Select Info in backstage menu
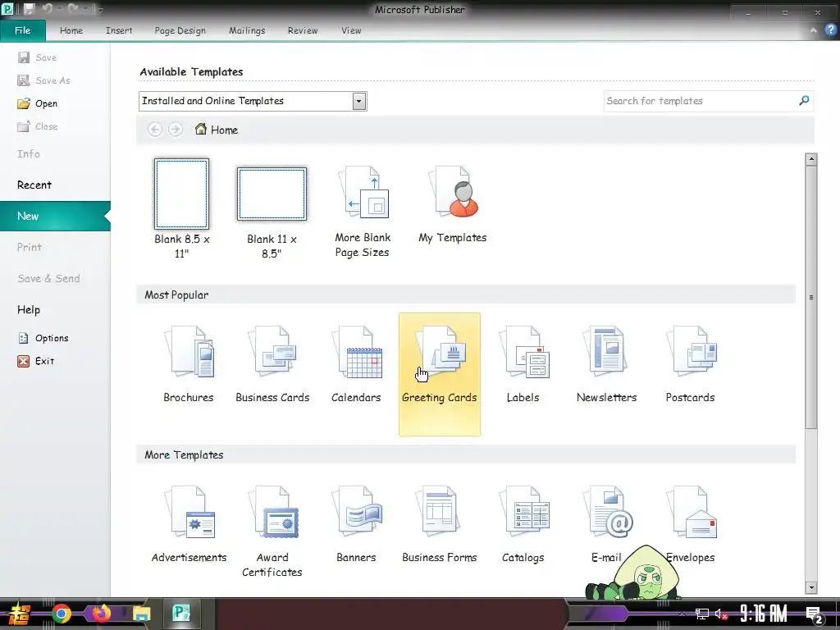The width and height of the screenshot is (840, 630). coord(29,153)
